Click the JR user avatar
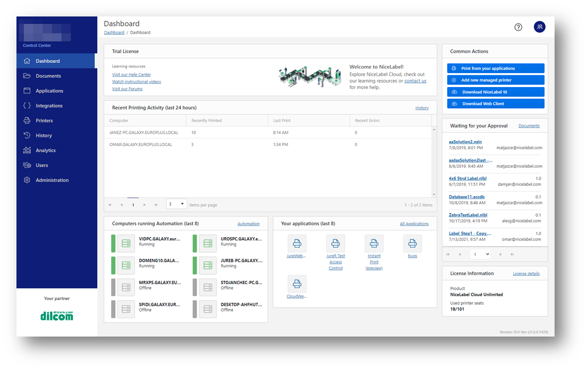This screenshot has width=588, height=370. (x=539, y=27)
